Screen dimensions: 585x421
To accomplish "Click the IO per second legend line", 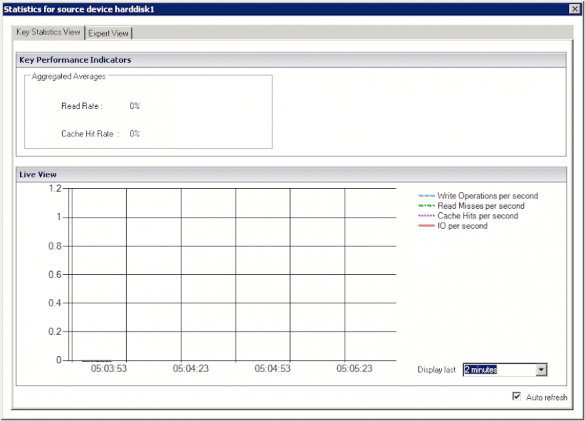I will 426,226.
